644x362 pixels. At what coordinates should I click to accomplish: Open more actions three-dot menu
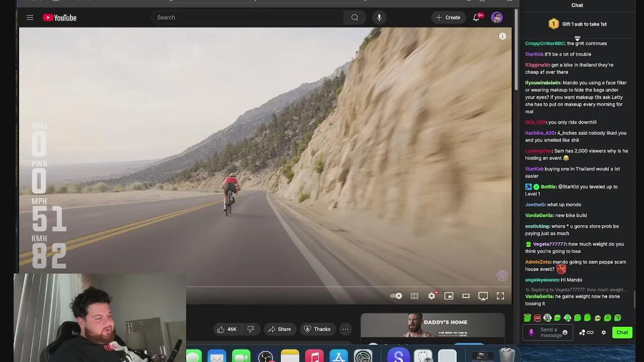tap(346, 329)
